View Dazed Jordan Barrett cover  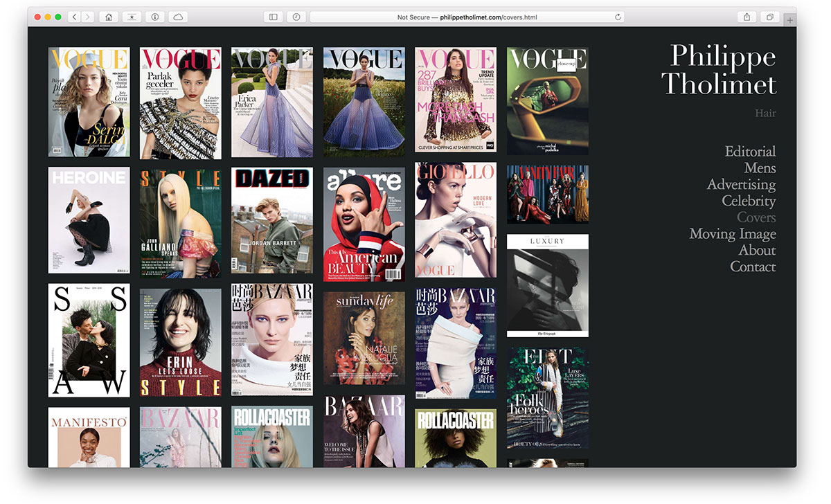coord(272,220)
